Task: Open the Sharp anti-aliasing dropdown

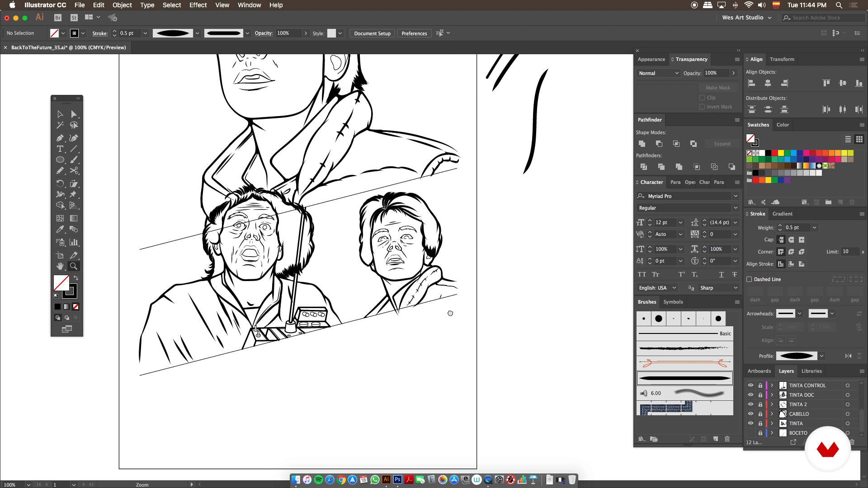Action: (x=719, y=288)
